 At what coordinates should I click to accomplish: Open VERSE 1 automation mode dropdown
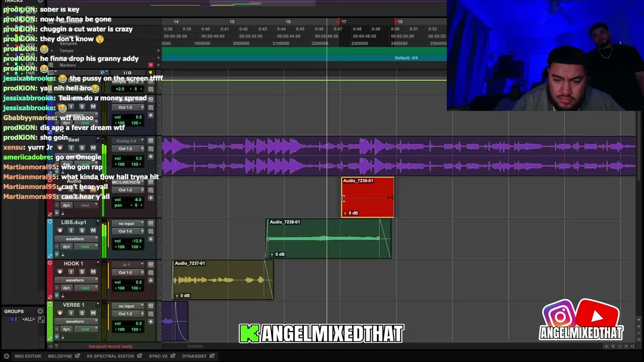[86, 329]
